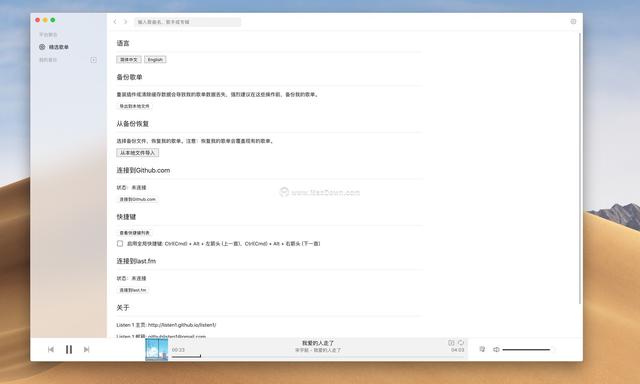Switch language to English
640x384 pixels.
(x=155, y=60)
